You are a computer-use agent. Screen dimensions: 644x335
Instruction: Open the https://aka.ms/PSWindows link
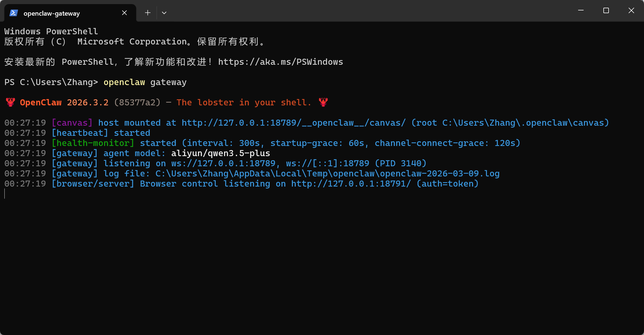click(x=281, y=62)
